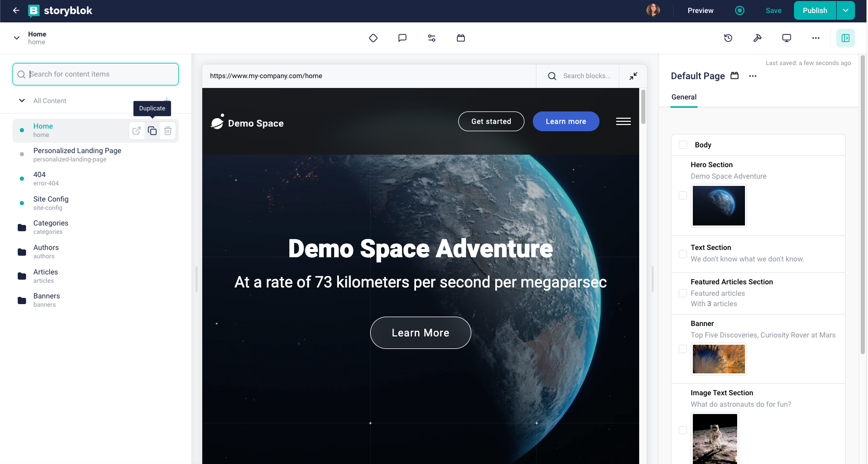Open the diamond-shaped icon in center toolbar
The width and height of the screenshot is (868, 464).
pyautogui.click(x=373, y=38)
